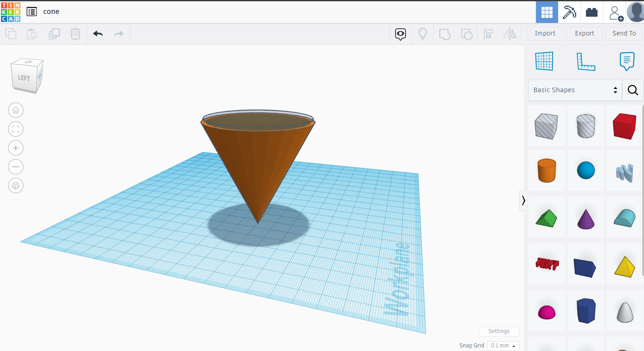
Task: Select the Workplane helper tool
Action: [x=544, y=61]
